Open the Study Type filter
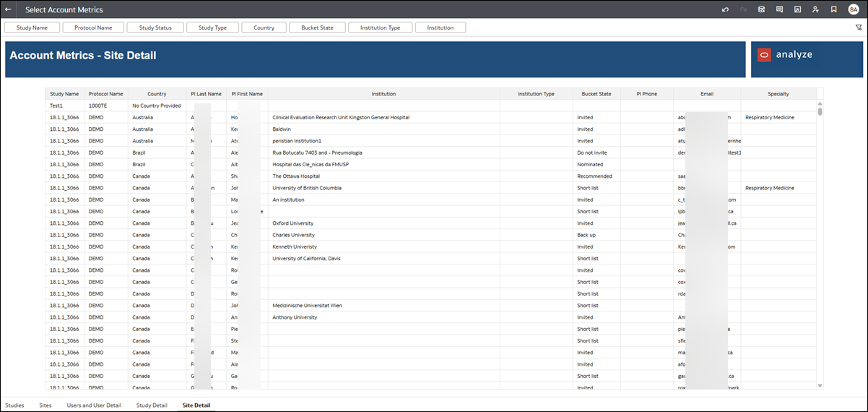The height and width of the screenshot is (412, 868). pyautogui.click(x=212, y=27)
